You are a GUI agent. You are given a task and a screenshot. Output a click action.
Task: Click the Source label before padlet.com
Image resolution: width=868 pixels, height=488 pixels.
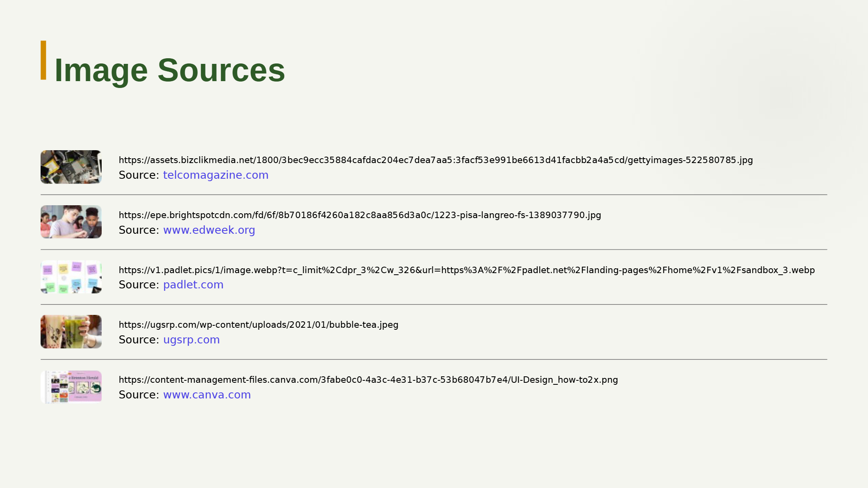click(139, 285)
